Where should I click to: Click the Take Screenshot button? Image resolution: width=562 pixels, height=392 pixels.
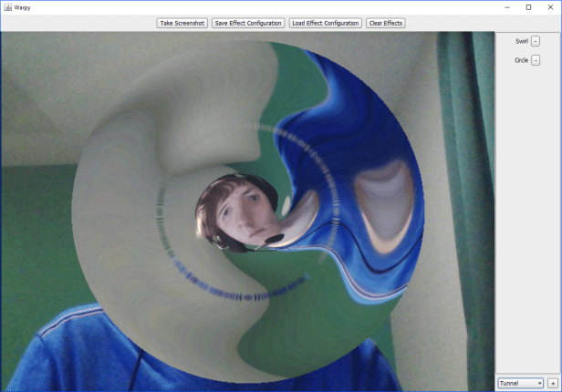pyautogui.click(x=182, y=24)
